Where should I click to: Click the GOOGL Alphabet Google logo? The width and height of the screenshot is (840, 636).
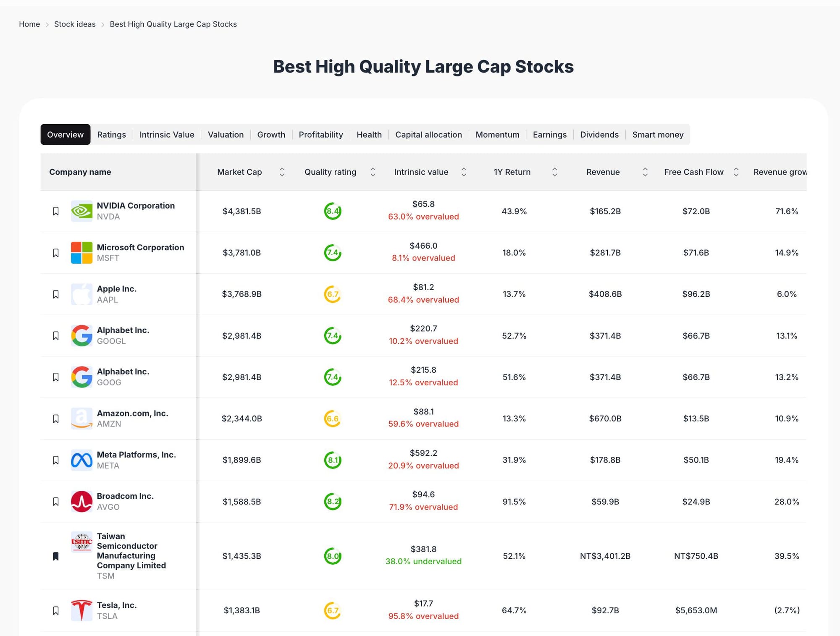click(81, 335)
